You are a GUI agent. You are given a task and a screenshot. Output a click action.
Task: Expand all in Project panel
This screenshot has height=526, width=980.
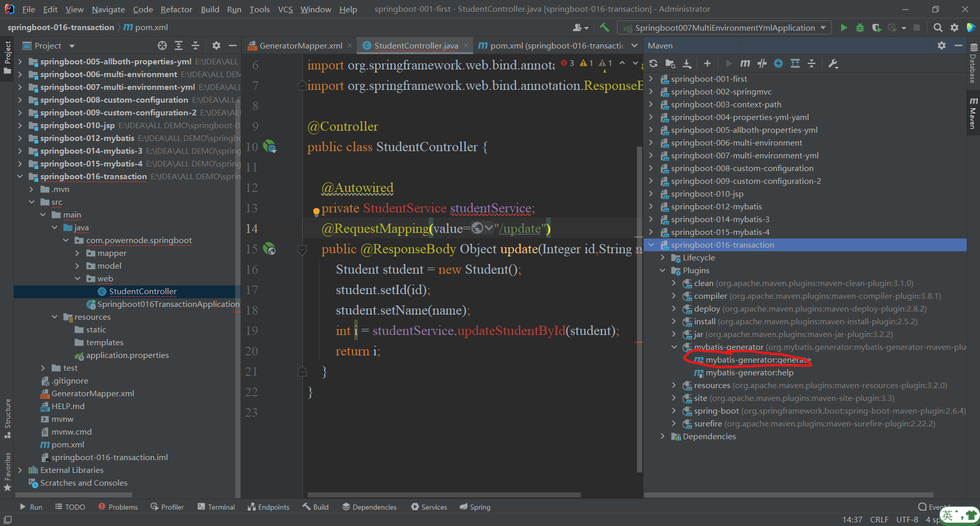coord(179,45)
